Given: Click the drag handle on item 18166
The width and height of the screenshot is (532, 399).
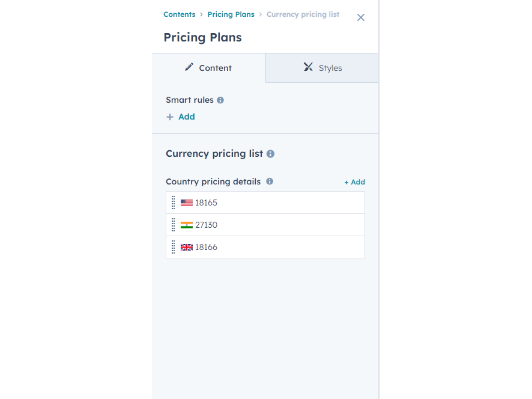Looking at the screenshot, I should 174,246.
